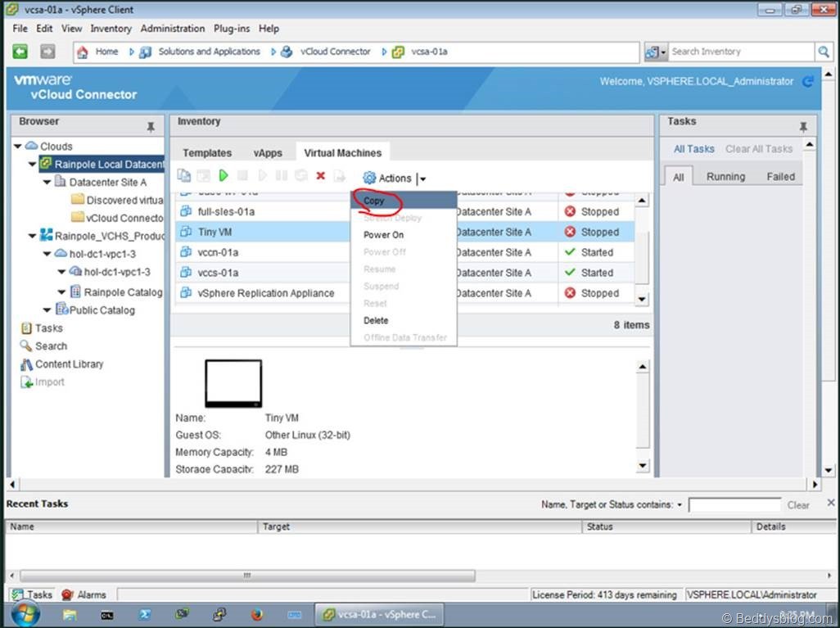Open the Inventory menu
The height and width of the screenshot is (628, 840).
click(111, 29)
